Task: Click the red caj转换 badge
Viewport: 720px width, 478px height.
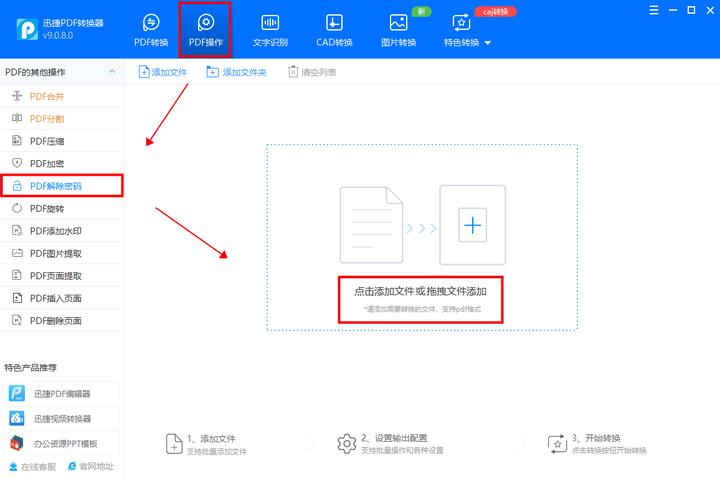Action: click(x=495, y=11)
